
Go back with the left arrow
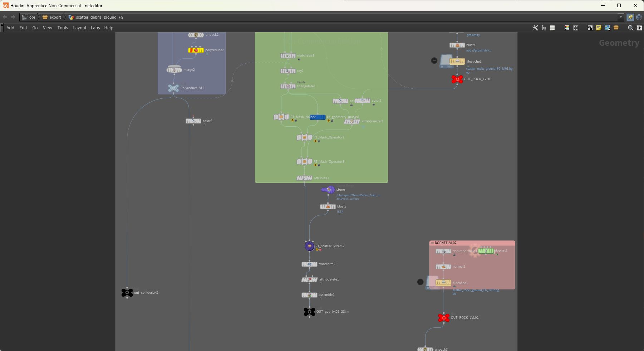point(5,17)
